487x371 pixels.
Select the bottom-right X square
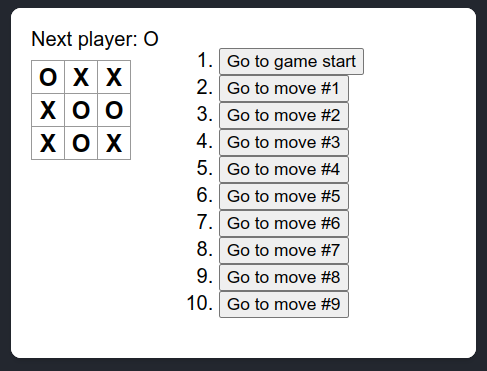pos(114,143)
